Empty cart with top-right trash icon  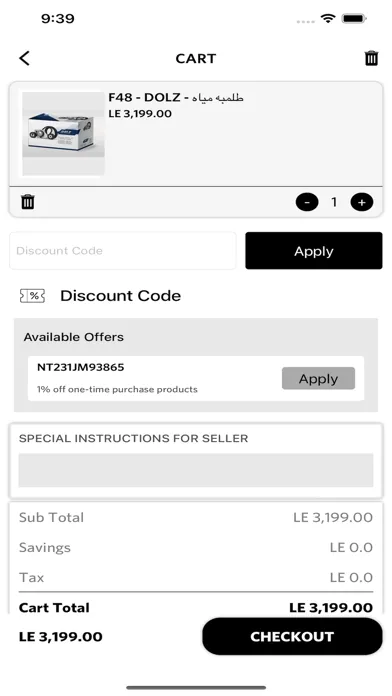[x=371, y=58]
